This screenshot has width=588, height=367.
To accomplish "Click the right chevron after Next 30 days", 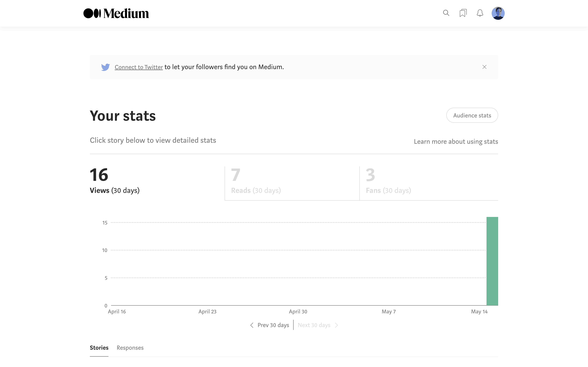I will point(336,325).
